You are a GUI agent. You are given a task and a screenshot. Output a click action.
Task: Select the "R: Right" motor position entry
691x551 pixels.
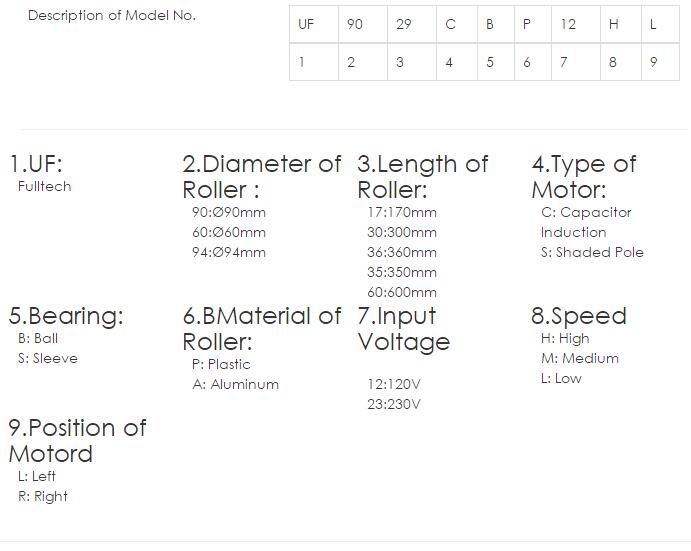43,496
